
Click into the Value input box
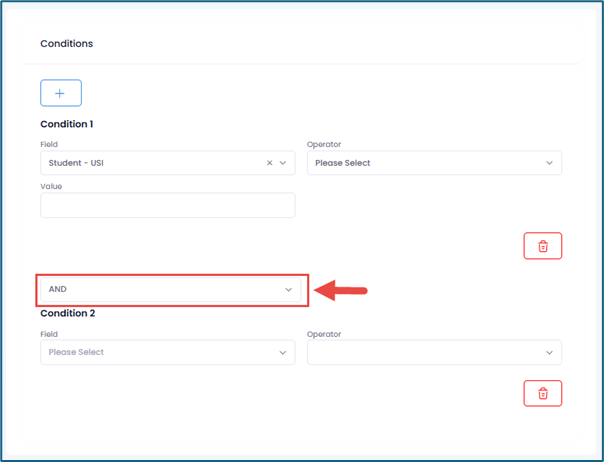(x=167, y=205)
